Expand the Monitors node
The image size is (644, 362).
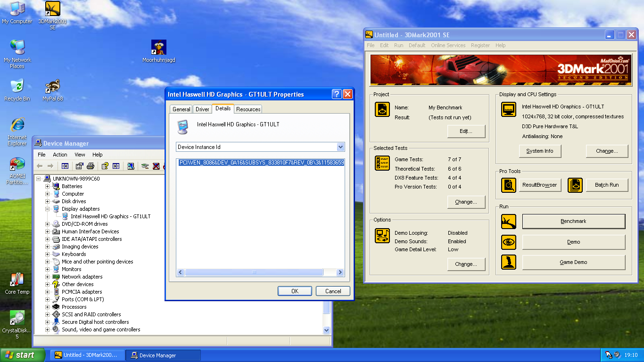click(47, 269)
